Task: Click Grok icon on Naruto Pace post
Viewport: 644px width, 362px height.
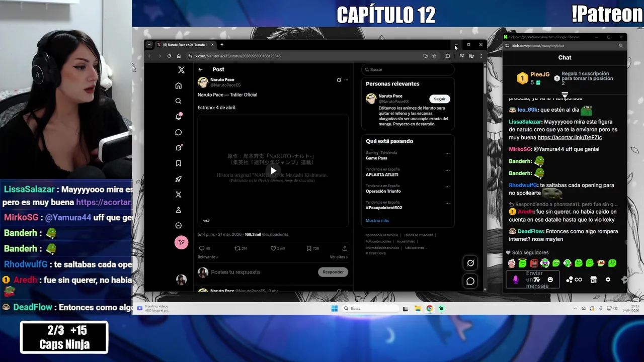Action: click(339, 80)
